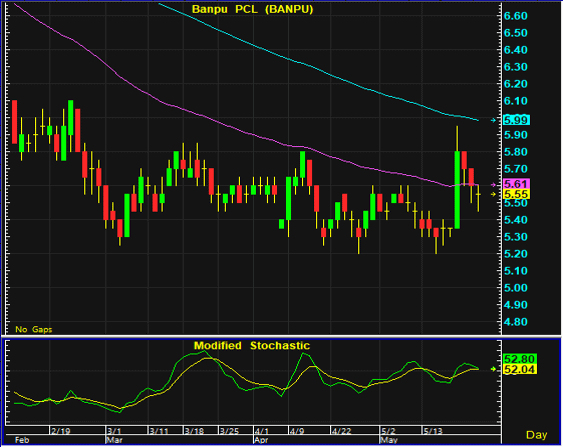
Task: Click the Apr month label on the axis
Action: point(261,440)
